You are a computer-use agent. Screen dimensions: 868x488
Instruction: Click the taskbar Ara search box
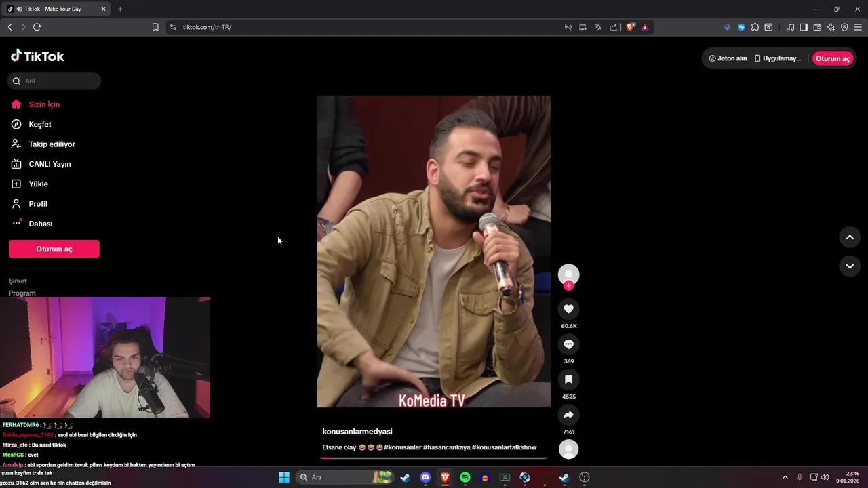[345, 477]
